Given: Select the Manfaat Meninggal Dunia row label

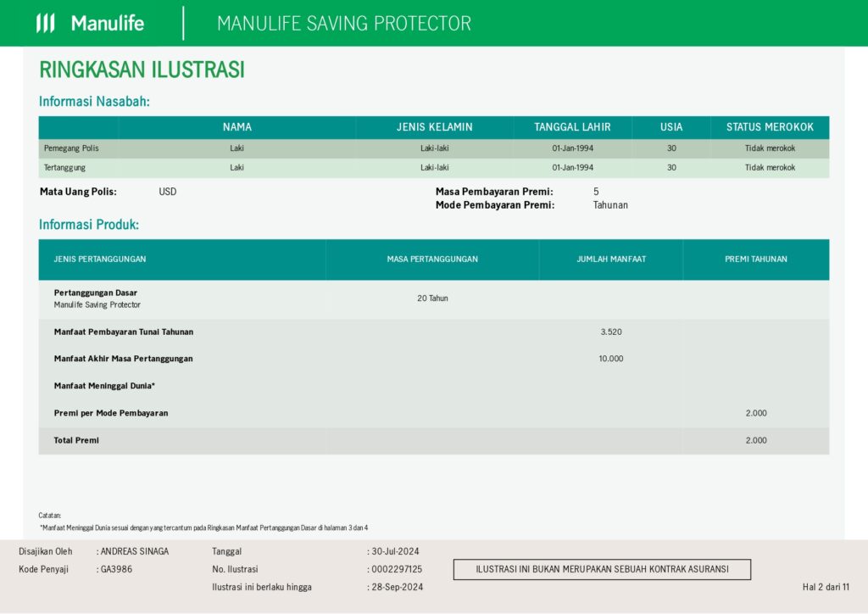Looking at the screenshot, I should (104, 386).
